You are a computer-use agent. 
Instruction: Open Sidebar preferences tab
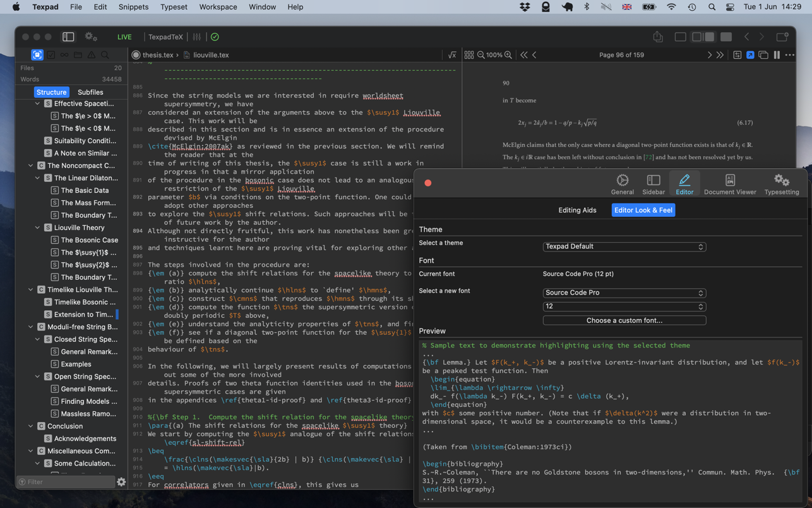654,184
